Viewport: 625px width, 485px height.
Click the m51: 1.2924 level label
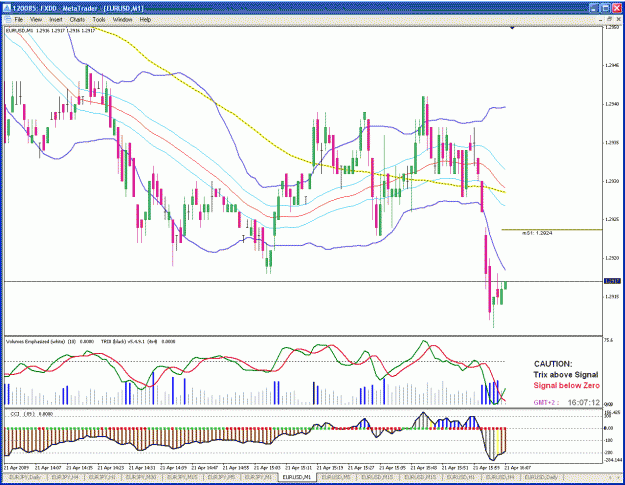coord(537,233)
